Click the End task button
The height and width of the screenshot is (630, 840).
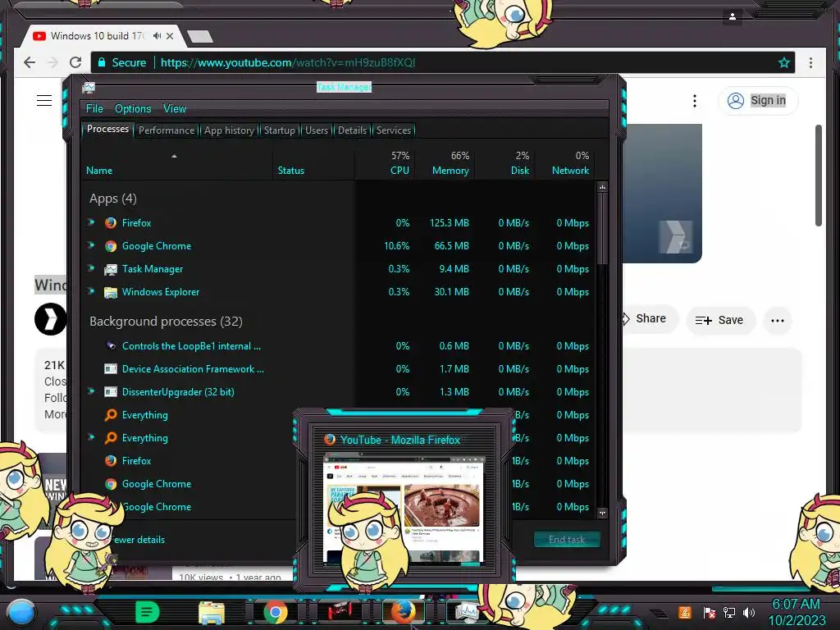567,540
